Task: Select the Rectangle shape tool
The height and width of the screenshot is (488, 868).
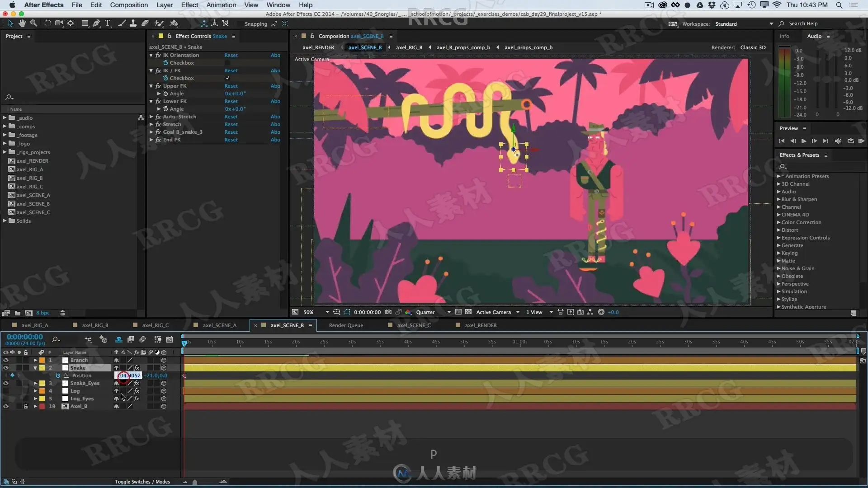Action: pyautogui.click(x=85, y=23)
